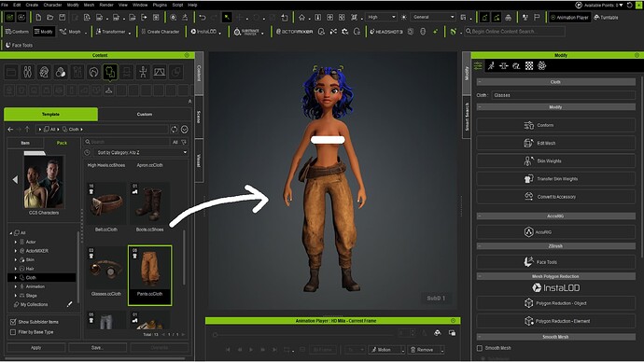Expand the Actor tree node
644x362 pixels.
pyautogui.click(x=16, y=242)
